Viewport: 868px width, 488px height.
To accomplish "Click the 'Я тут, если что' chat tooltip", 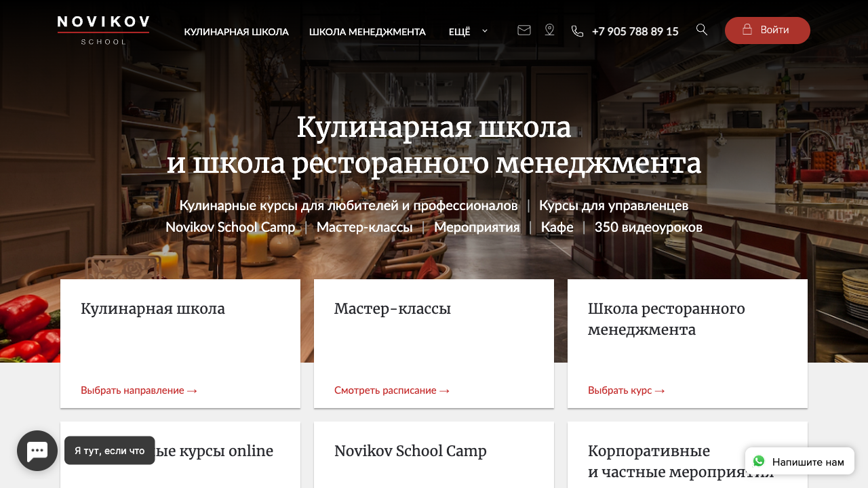I will pyautogui.click(x=110, y=450).
